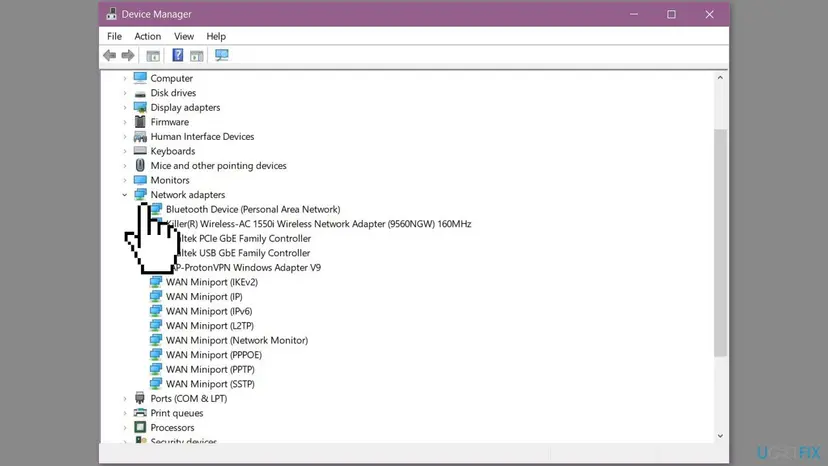Viewport: 828px width, 466px height.
Task: Expand the Computer category
Action: [125, 78]
